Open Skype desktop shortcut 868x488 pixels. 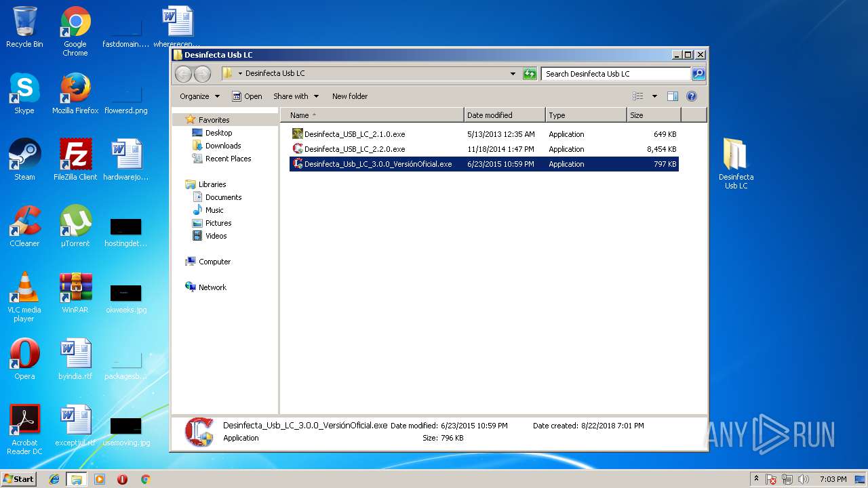(x=24, y=94)
